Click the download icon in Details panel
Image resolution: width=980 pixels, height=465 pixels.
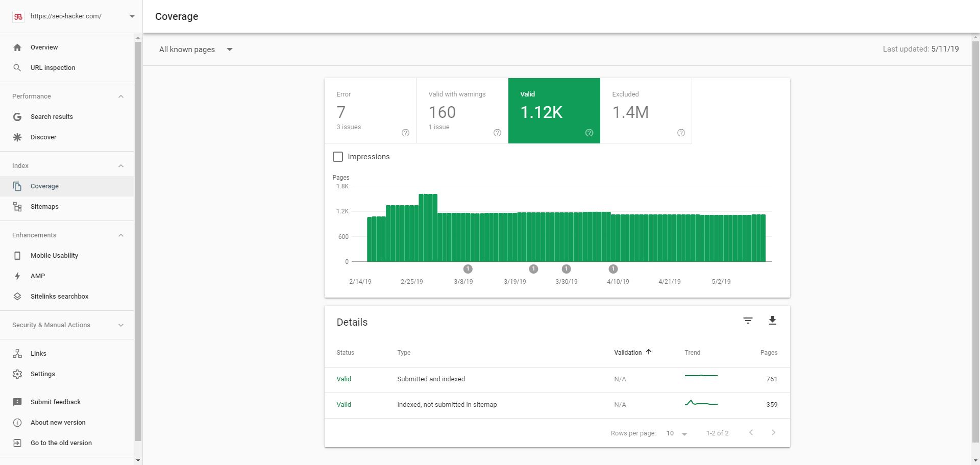[772, 321]
